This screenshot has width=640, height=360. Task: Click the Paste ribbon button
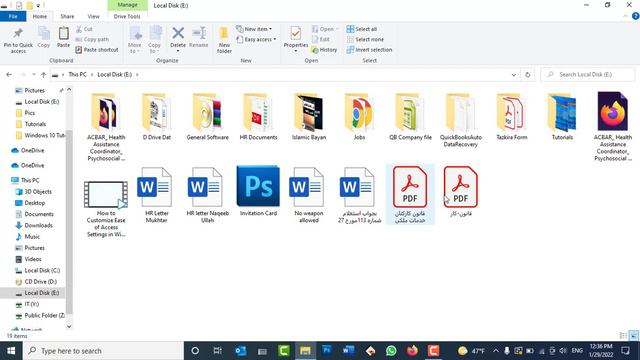(x=63, y=38)
